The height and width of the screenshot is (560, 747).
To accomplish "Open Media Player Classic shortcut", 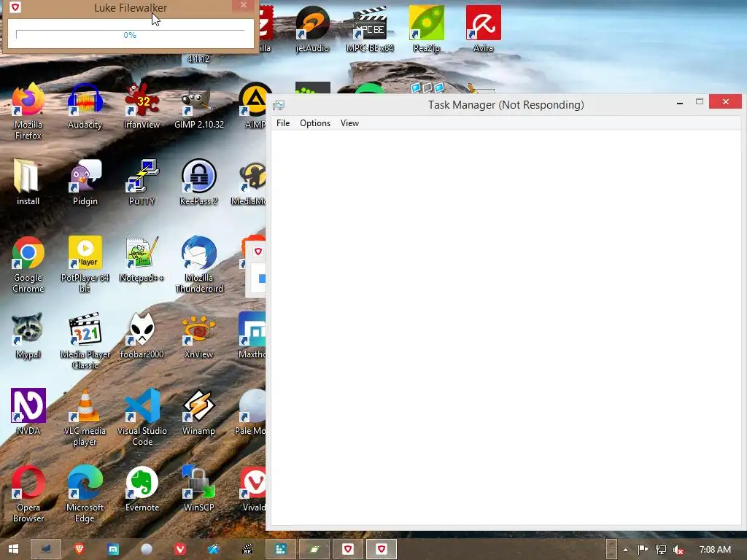I will (85, 341).
